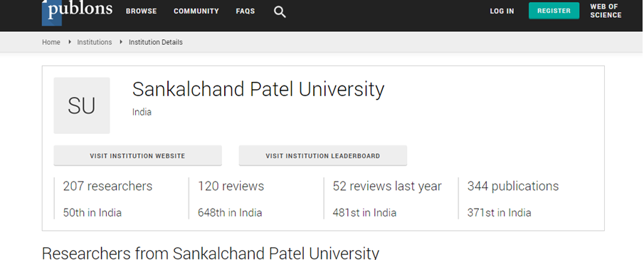Open the Browse menu

pos(142,11)
